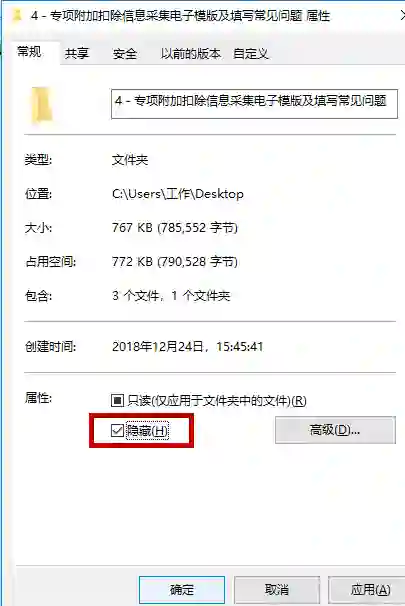Open the 安全 security tab

[125, 53]
